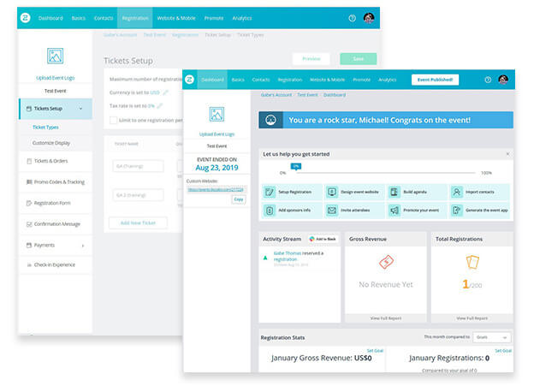Click the Import contacts icon
The width and height of the screenshot is (534, 392).
click(458, 193)
